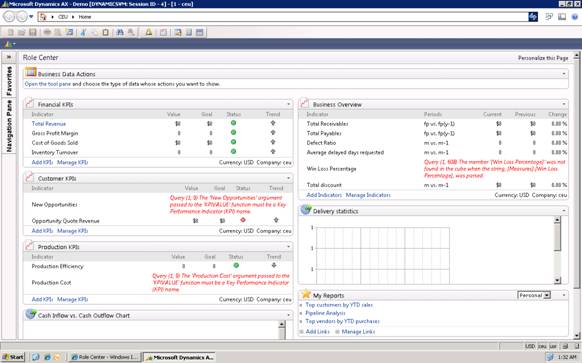Open the Navigation Pane side tab

pos(9,126)
